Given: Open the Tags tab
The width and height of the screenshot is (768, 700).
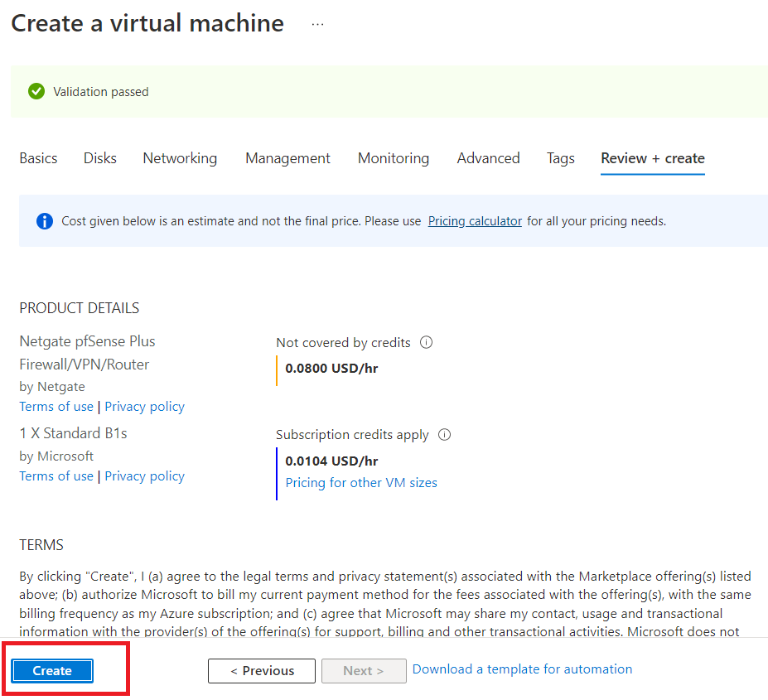Looking at the screenshot, I should click(560, 158).
